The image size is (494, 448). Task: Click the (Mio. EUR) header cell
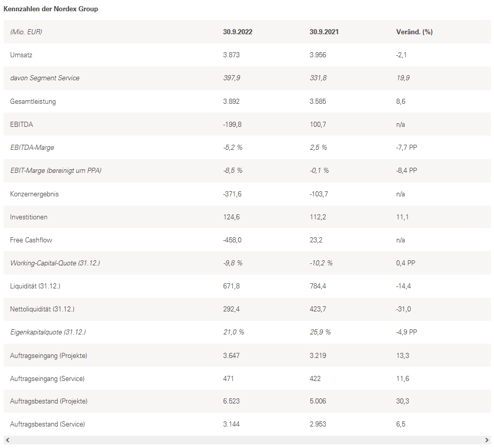pyautogui.click(x=26, y=32)
